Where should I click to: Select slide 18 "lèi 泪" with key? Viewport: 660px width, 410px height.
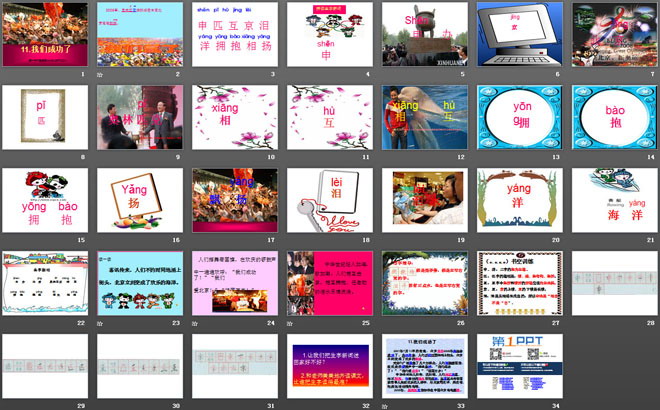click(330, 200)
